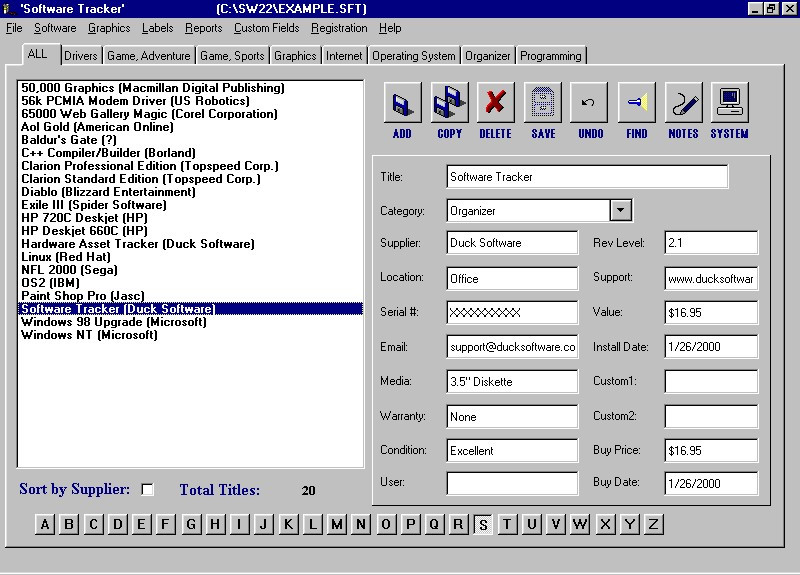Click the ADD record toolbar icon
800x575 pixels.
(x=402, y=103)
